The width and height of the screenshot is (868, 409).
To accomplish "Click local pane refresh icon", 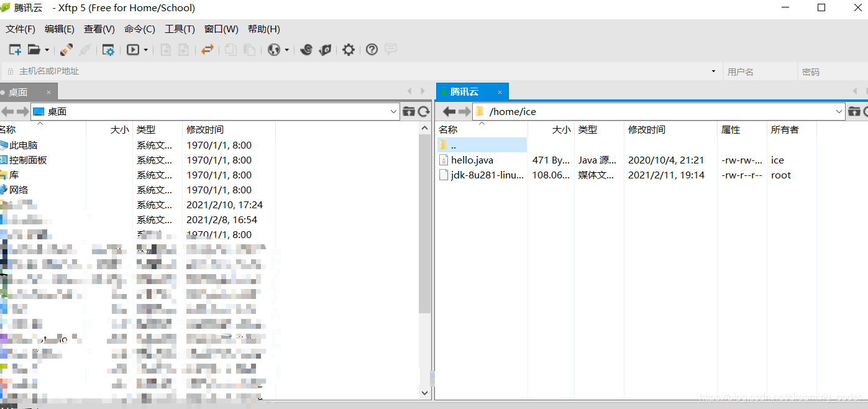I will point(424,111).
